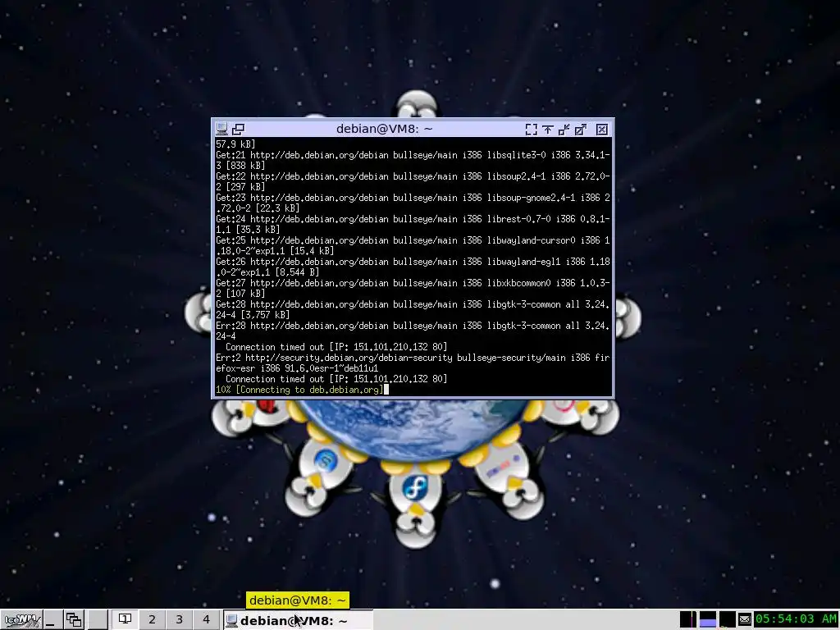Viewport: 840px width, 630px height.
Task: Click the 10% Connecting to deb.debian.org status
Action: pos(299,390)
